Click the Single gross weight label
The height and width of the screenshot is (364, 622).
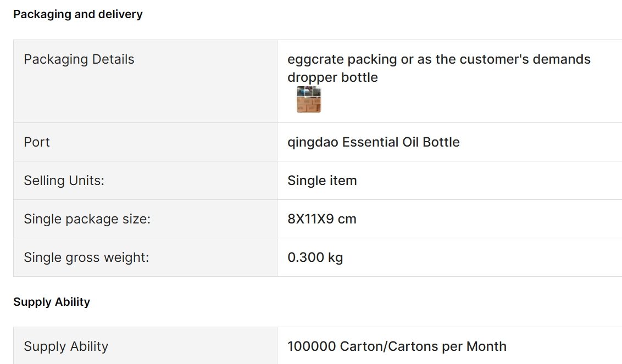(86, 257)
